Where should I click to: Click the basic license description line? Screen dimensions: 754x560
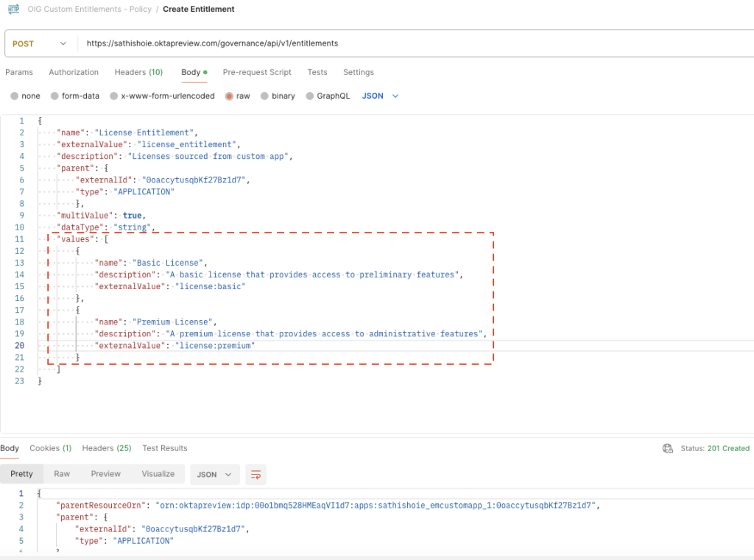(x=278, y=275)
